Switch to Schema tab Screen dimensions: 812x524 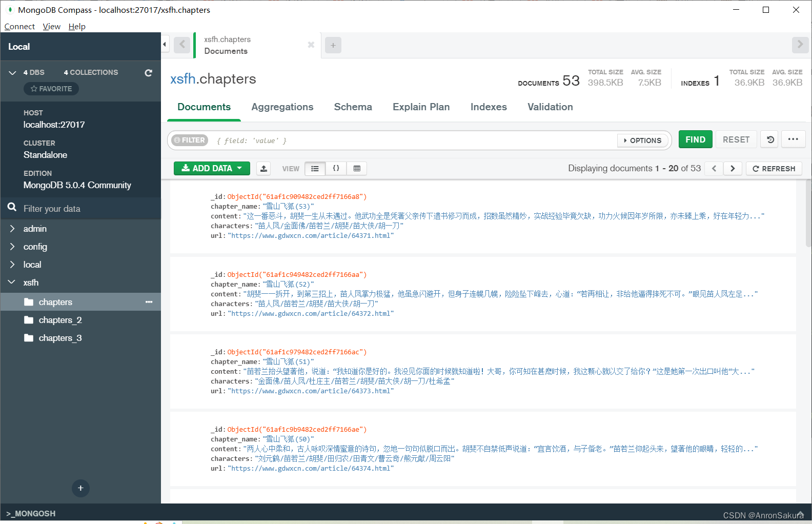(353, 107)
